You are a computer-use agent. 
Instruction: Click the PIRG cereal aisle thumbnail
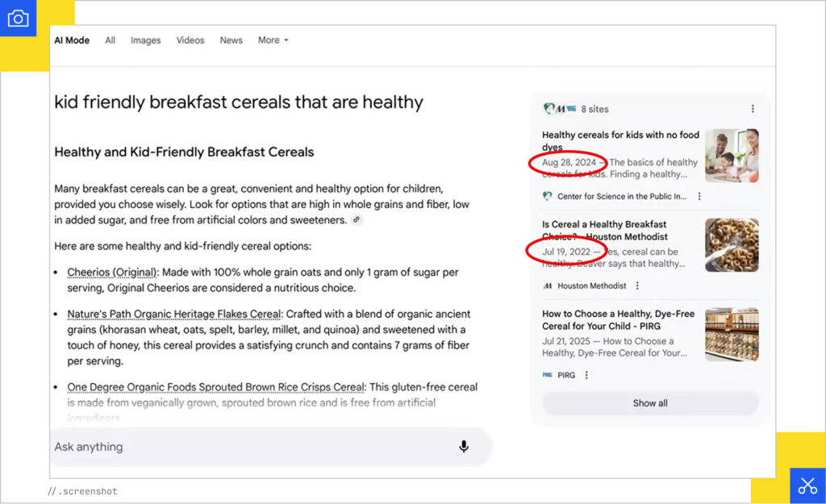tap(732, 335)
